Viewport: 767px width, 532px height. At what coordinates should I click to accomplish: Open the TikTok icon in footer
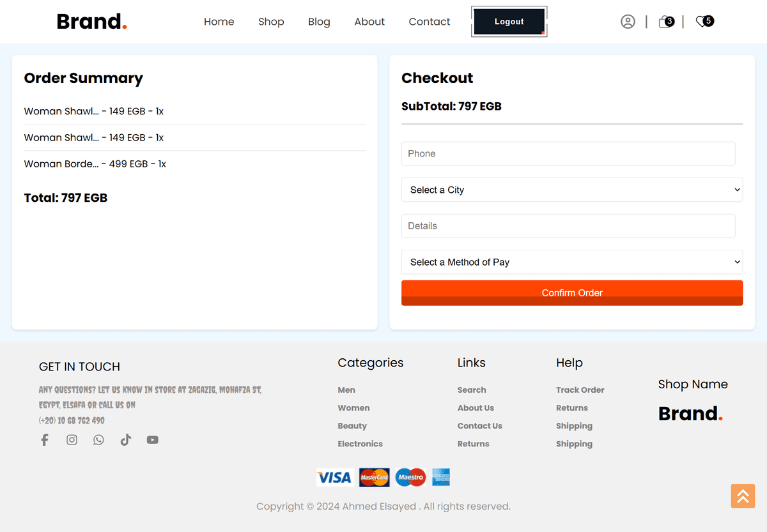[x=125, y=440]
